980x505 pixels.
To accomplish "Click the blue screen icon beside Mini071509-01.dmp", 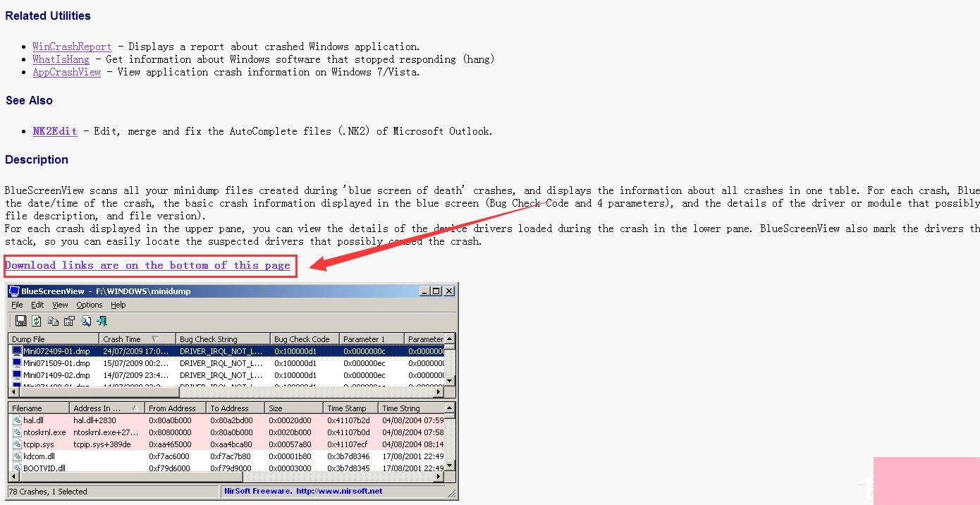I will [x=17, y=363].
